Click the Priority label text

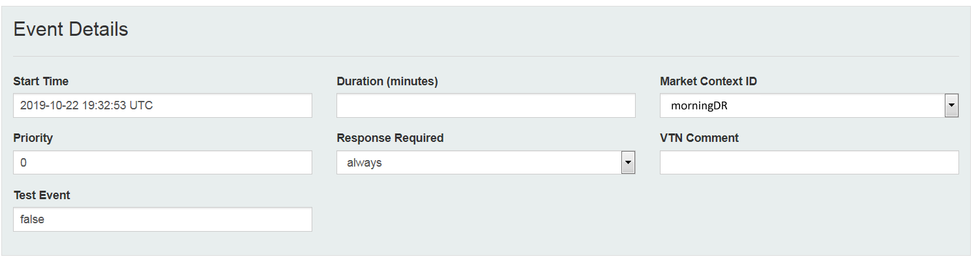(33, 138)
